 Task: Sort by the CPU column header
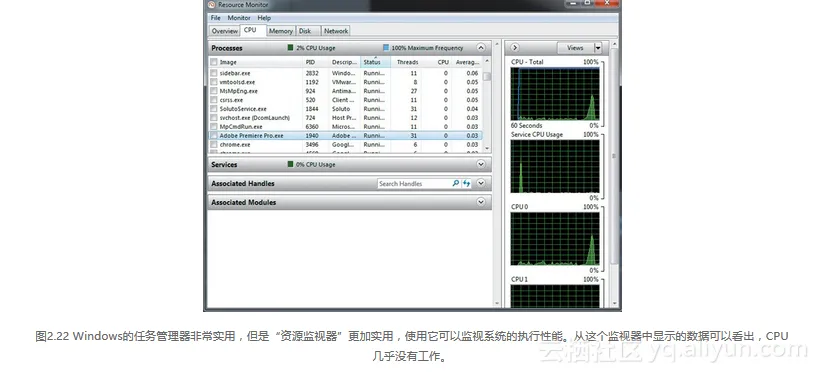click(x=437, y=62)
